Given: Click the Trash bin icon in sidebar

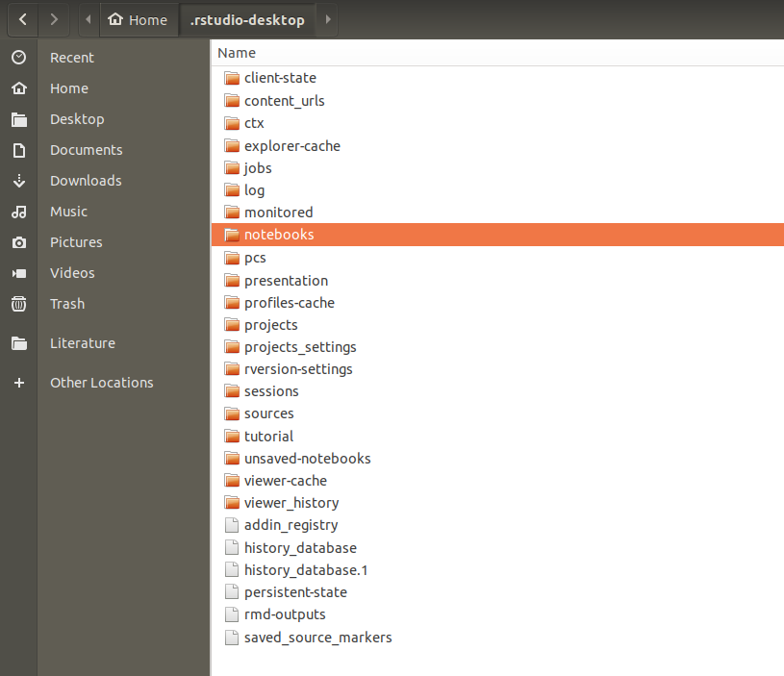Looking at the screenshot, I should tap(18, 304).
